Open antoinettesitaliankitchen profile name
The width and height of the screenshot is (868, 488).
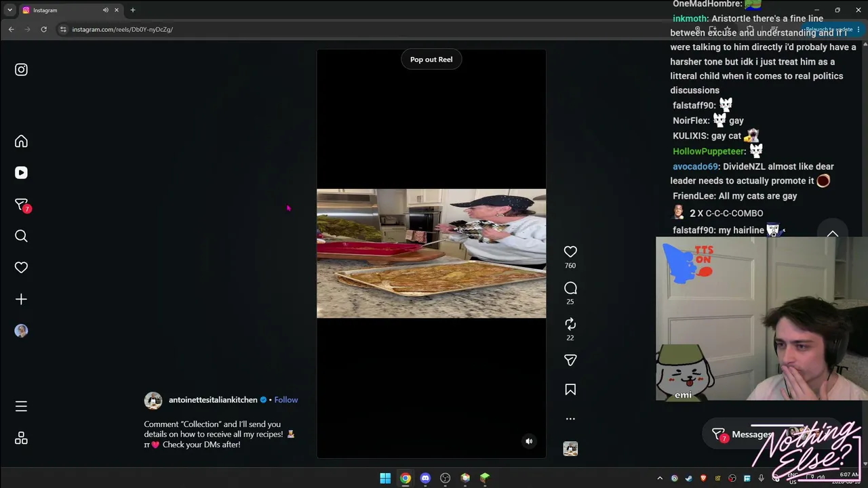pyautogui.click(x=213, y=400)
